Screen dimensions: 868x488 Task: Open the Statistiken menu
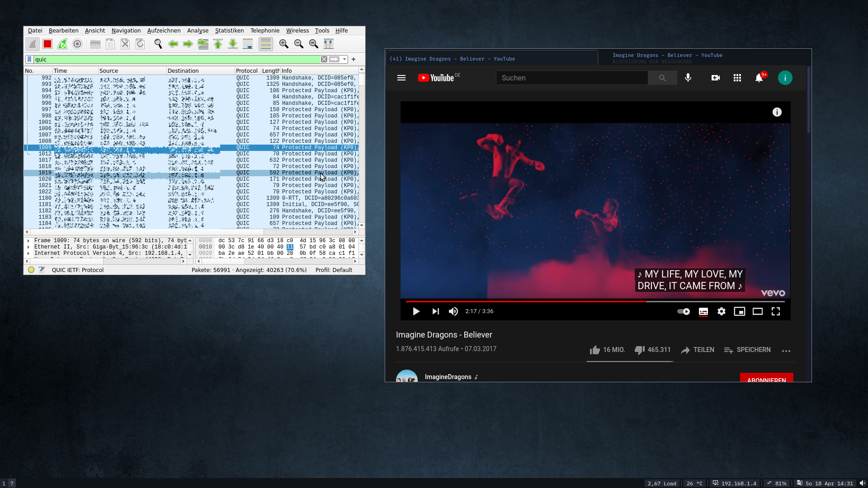point(229,30)
